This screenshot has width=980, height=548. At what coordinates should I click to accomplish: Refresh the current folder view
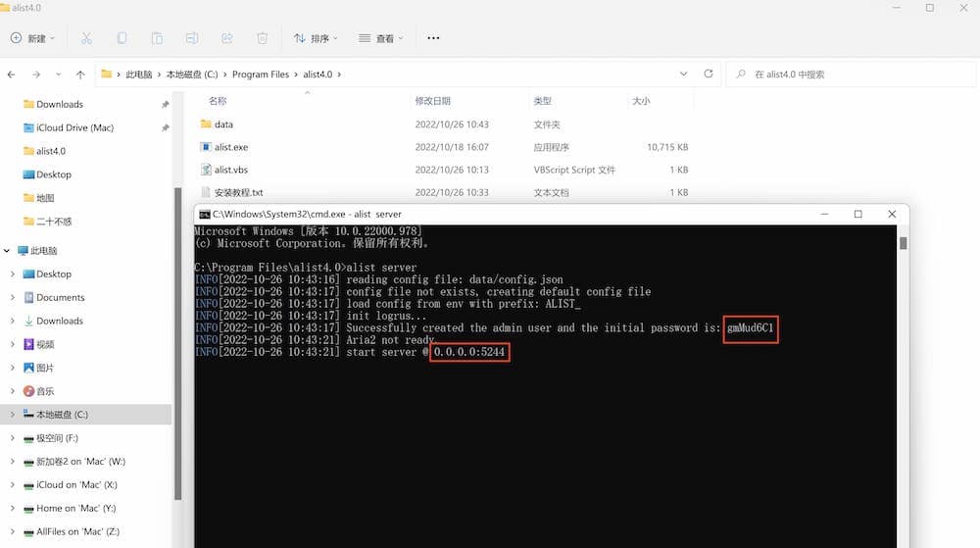point(709,74)
